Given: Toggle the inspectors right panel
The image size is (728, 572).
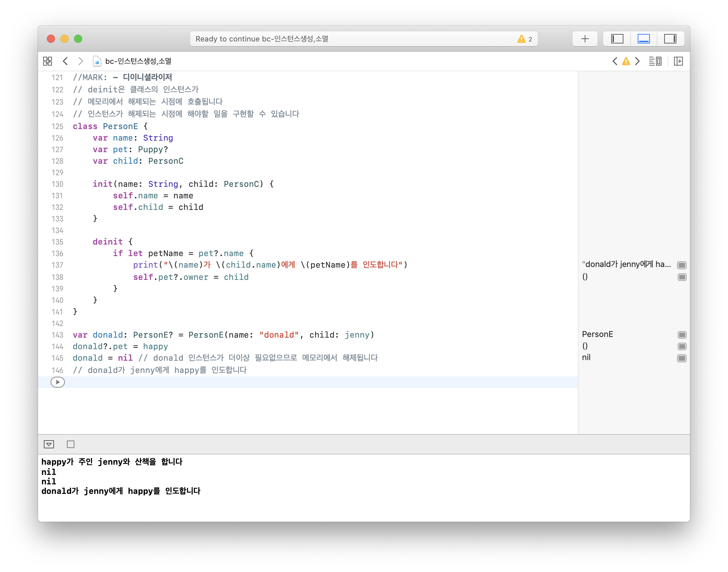Looking at the screenshot, I should point(670,39).
